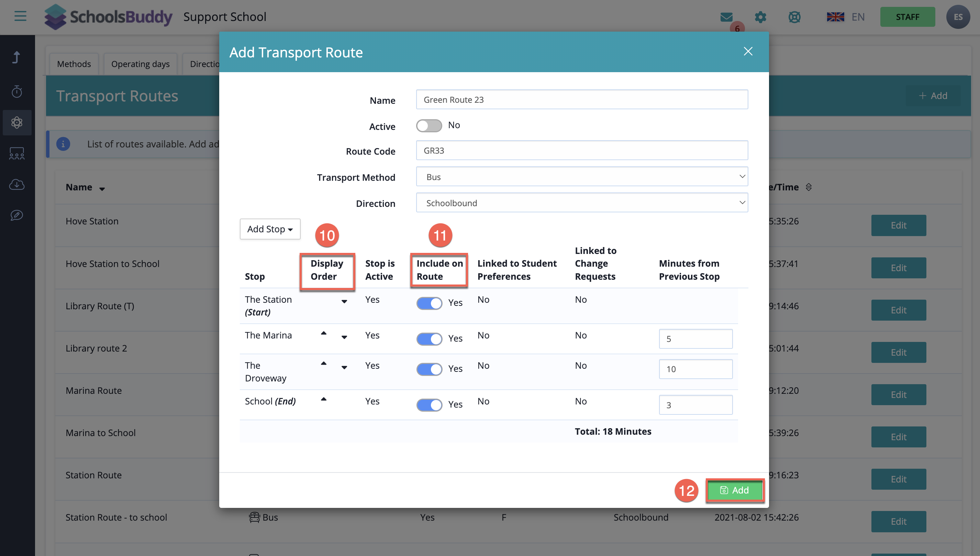980x556 pixels.
Task: Close the Add Transport Route dialog
Action: 748,52
